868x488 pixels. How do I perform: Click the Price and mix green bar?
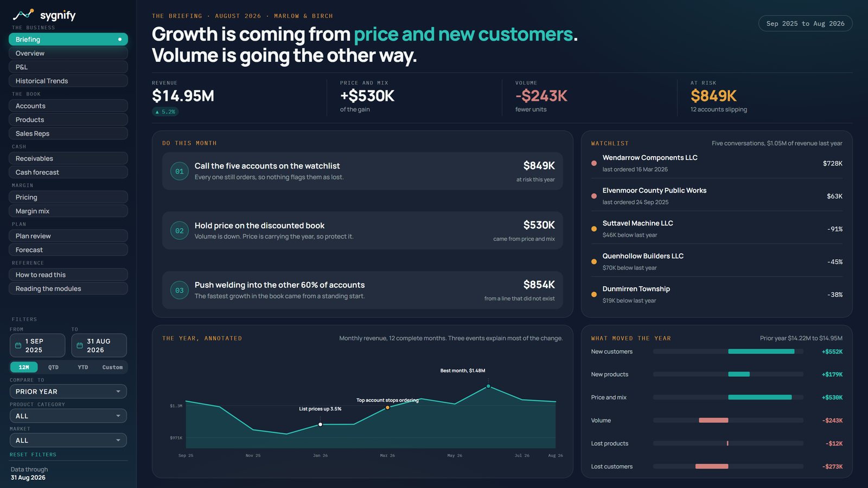760,397
